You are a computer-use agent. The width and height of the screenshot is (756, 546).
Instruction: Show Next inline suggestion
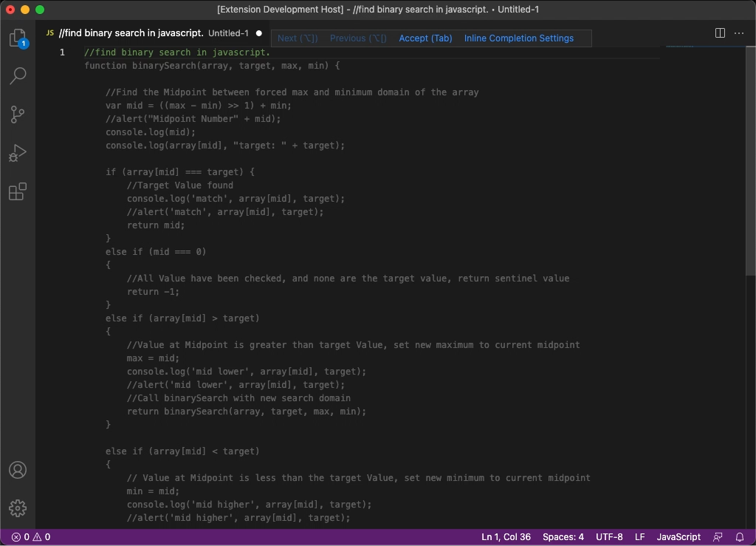[296, 38]
